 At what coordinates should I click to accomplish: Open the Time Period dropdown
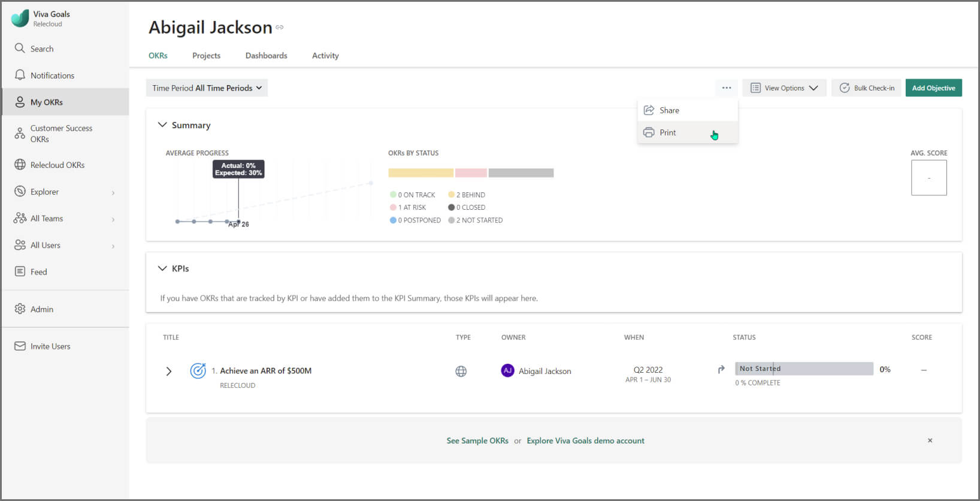pyautogui.click(x=207, y=88)
